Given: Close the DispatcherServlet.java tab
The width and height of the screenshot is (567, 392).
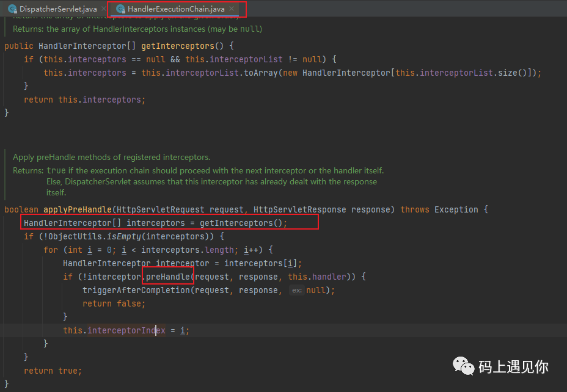Looking at the screenshot, I should [104, 9].
